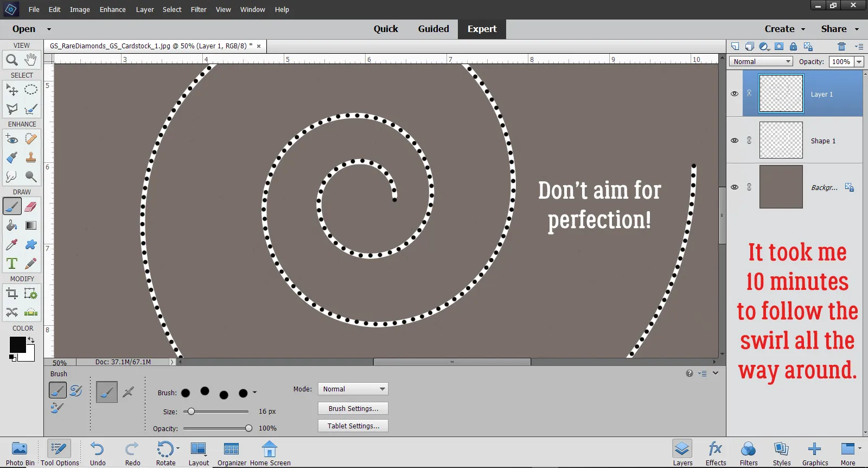The height and width of the screenshot is (468, 868).
Task: Open the layer blend mode dropdown
Action: point(761,62)
